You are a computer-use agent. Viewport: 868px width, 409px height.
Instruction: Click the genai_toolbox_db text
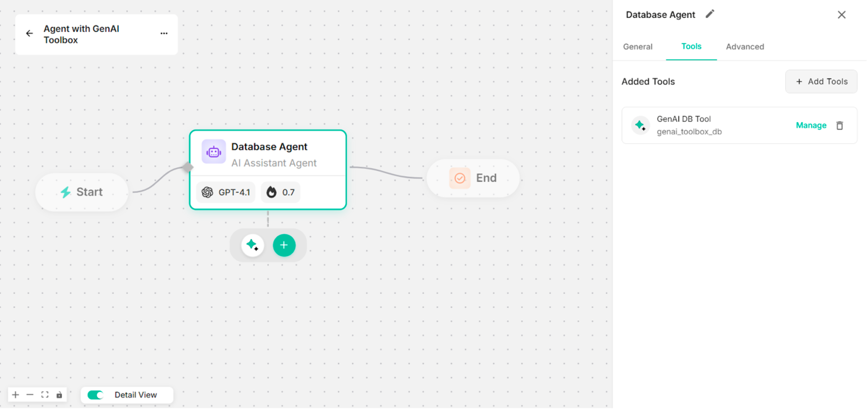(689, 132)
